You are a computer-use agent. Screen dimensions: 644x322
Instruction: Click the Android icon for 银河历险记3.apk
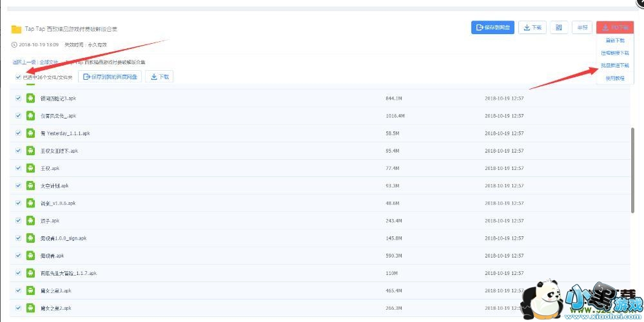click(30, 99)
